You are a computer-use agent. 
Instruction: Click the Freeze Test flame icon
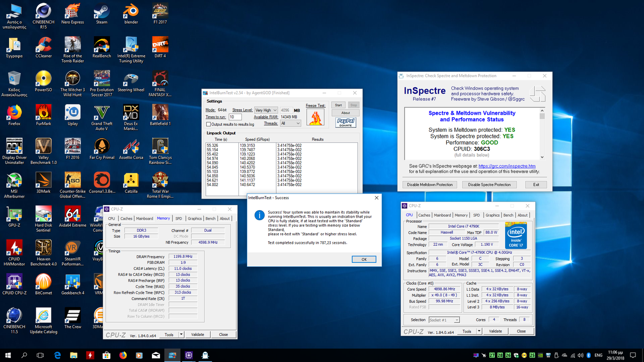coord(315,117)
